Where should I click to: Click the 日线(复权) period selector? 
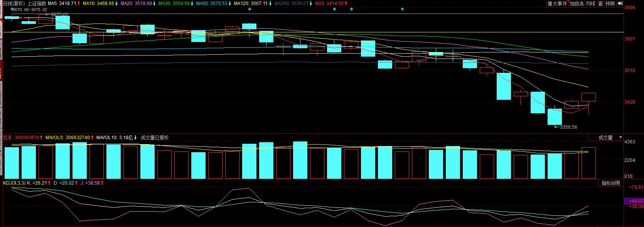coord(14,3)
